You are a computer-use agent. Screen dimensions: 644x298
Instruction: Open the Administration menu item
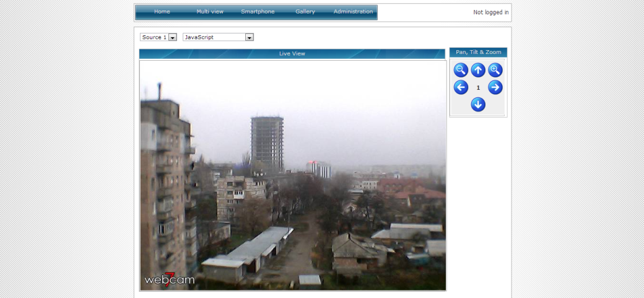353,12
